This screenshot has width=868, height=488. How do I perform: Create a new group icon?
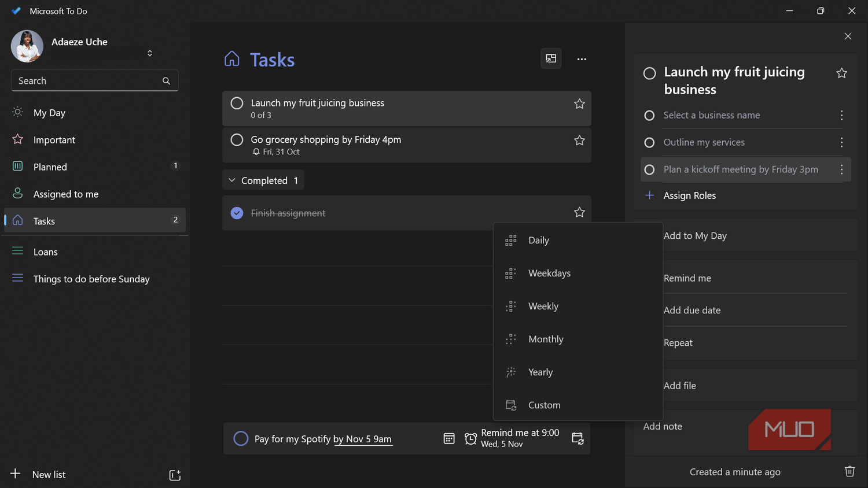click(175, 475)
